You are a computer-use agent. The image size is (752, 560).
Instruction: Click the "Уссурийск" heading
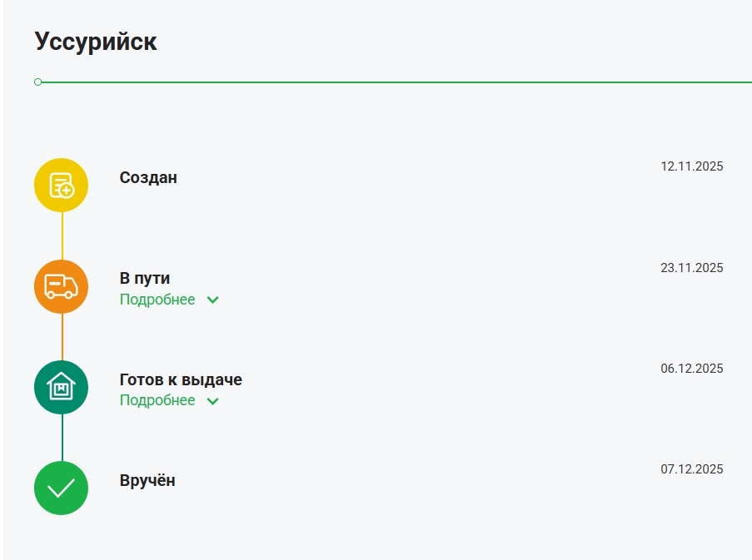click(x=96, y=42)
